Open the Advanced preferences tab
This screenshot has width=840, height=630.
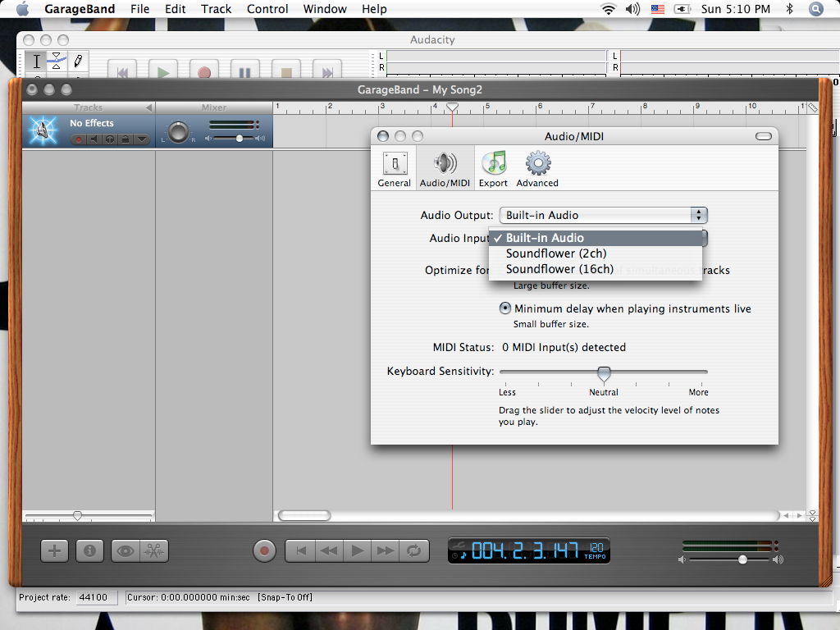537,169
